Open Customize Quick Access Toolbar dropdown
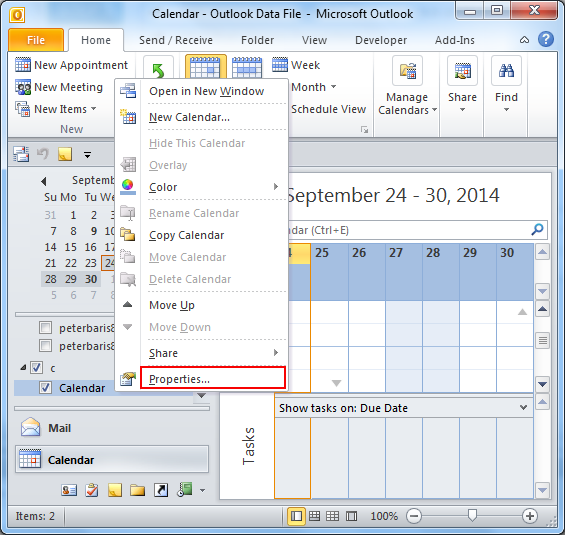The height and width of the screenshot is (535, 565). click(x=87, y=155)
